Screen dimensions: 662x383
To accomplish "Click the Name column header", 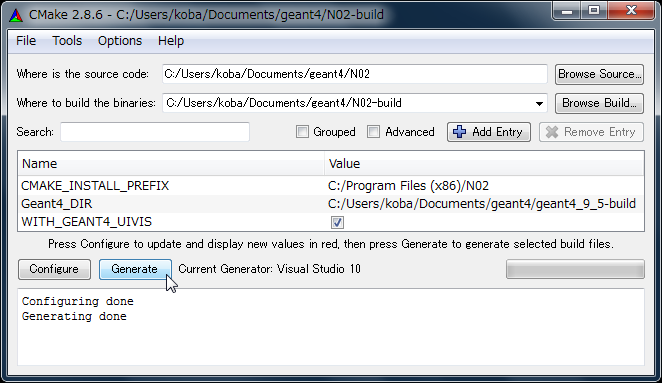I will point(171,164).
